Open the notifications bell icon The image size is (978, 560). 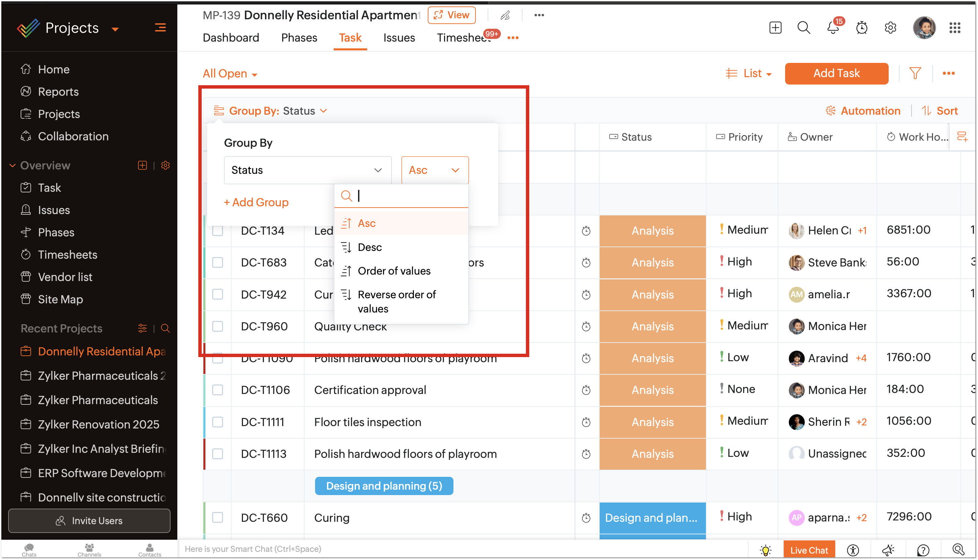[x=832, y=28]
